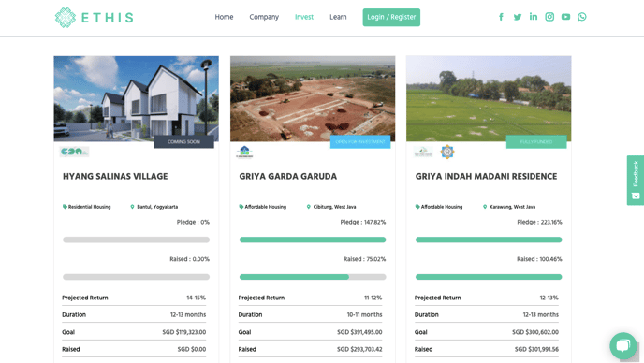Click the SGD $119,323.00 goal amount

[184, 332]
